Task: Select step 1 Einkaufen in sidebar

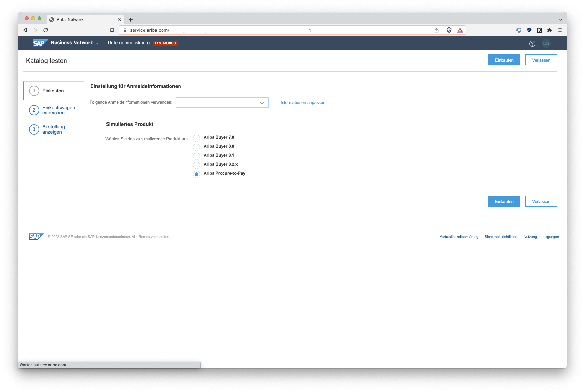Action: pos(54,91)
